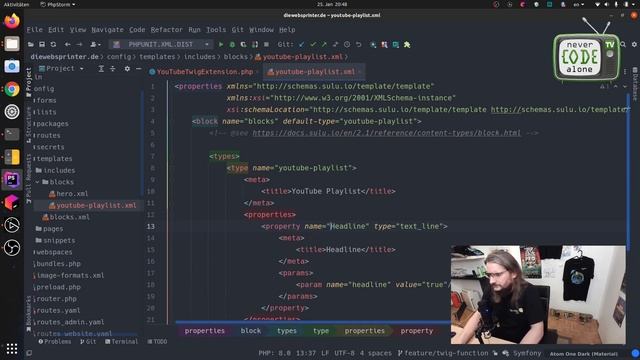Open the PHPUNIT.XML.DIST run configuration dropdown
The height and width of the screenshot is (360, 640).
click(161, 44)
